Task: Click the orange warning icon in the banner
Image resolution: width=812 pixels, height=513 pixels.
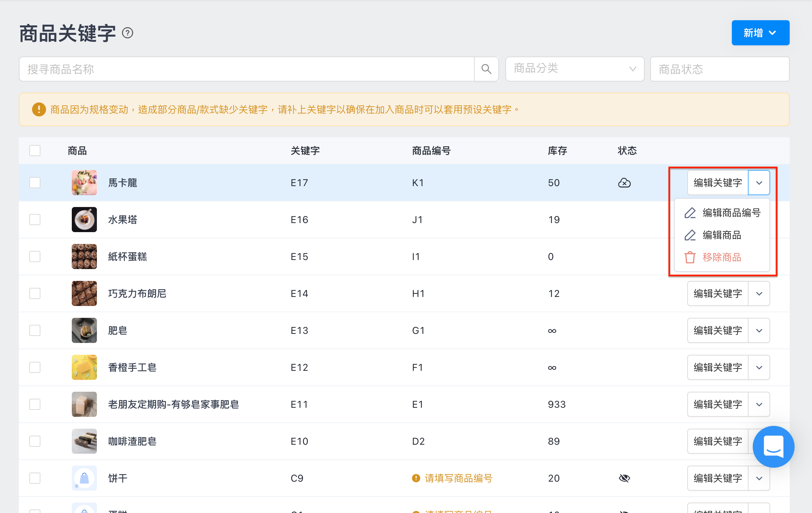Action: coord(39,109)
